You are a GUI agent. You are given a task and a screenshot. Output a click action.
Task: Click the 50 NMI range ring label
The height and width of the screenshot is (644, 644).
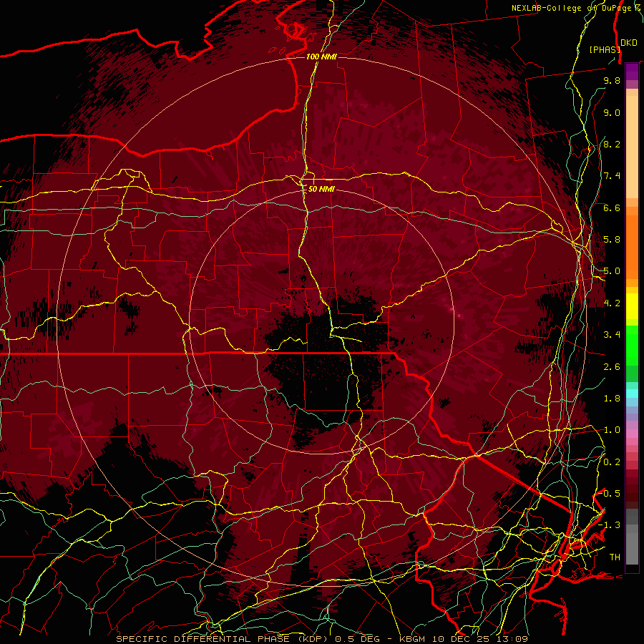coord(321,189)
